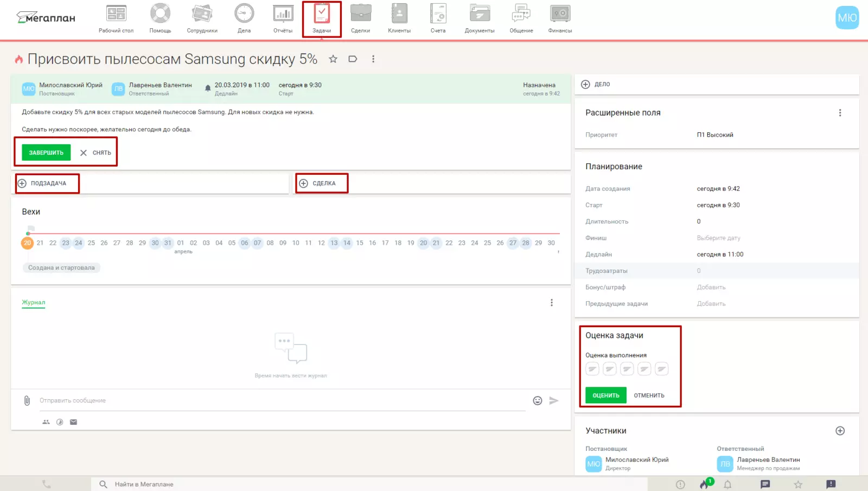868x491 pixels.
Task: Select the first rating icon under Оценка выполнения
Action: pyautogui.click(x=592, y=369)
